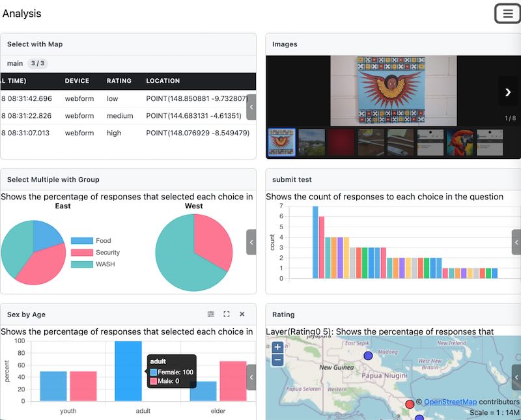Click the red point on the map

point(410,404)
